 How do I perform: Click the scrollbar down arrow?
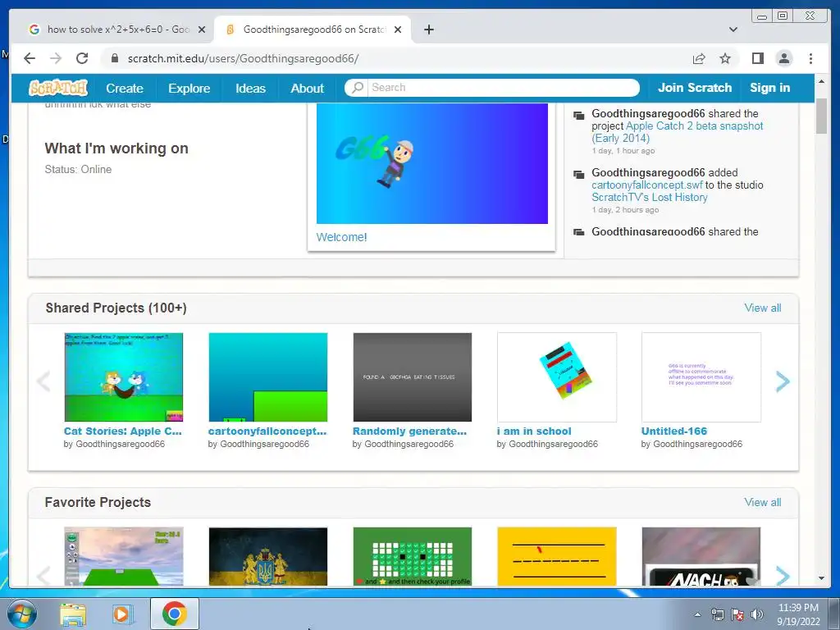click(822, 578)
